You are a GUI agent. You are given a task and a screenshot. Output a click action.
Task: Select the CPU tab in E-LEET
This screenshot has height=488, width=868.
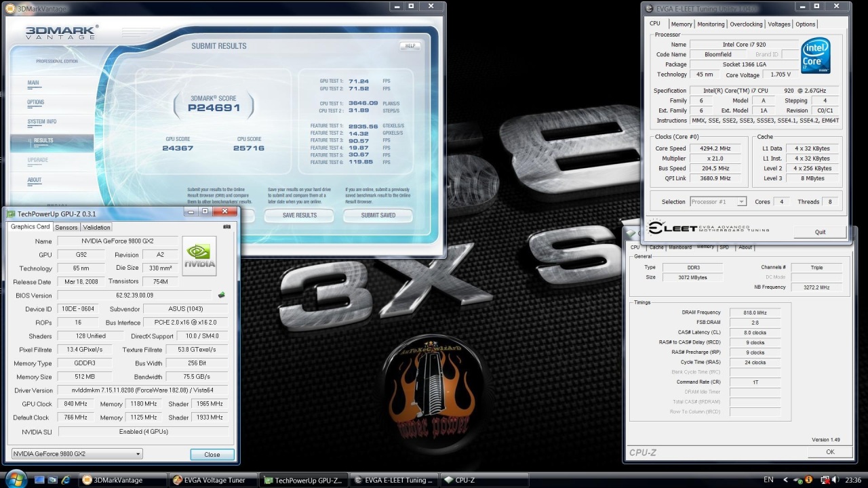pyautogui.click(x=655, y=24)
